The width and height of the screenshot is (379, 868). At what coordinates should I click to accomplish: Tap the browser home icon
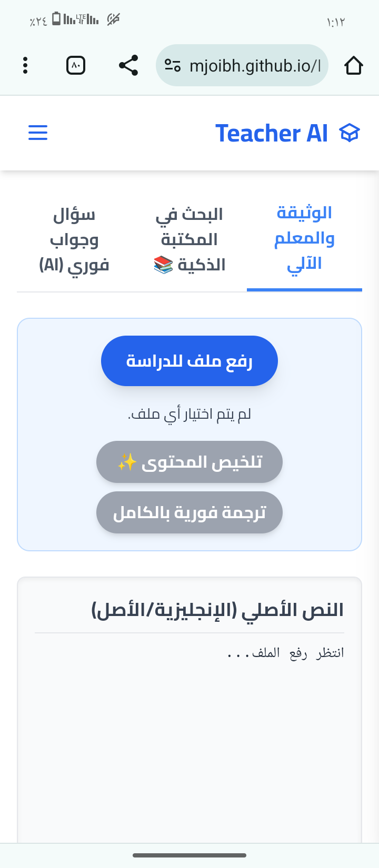353,66
